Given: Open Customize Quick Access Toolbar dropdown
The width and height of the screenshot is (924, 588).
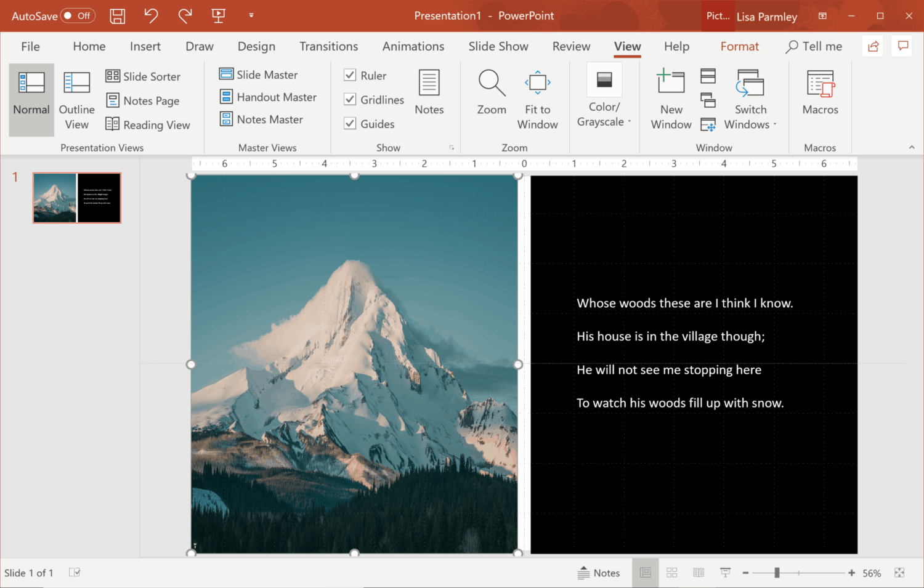Looking at the screenshot, I should coord(251,15).
